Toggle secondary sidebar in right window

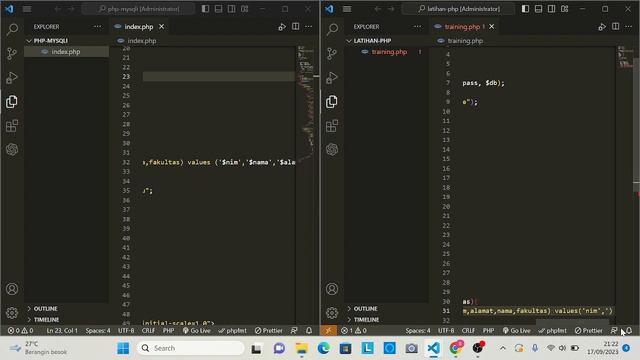pyautogui.click(x=551, y=9)
